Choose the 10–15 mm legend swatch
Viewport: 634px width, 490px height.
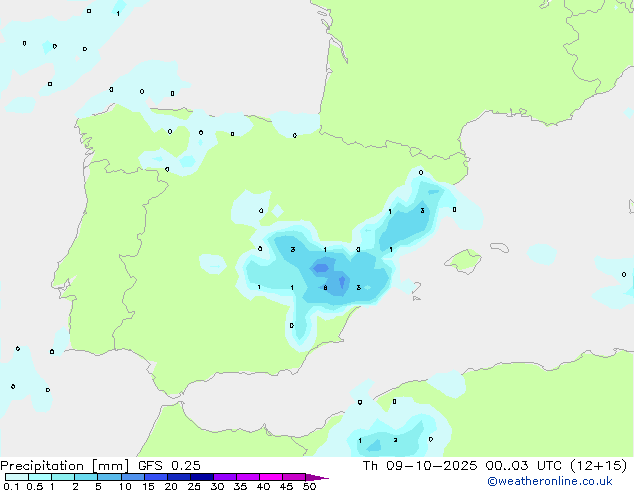(132, 477)
